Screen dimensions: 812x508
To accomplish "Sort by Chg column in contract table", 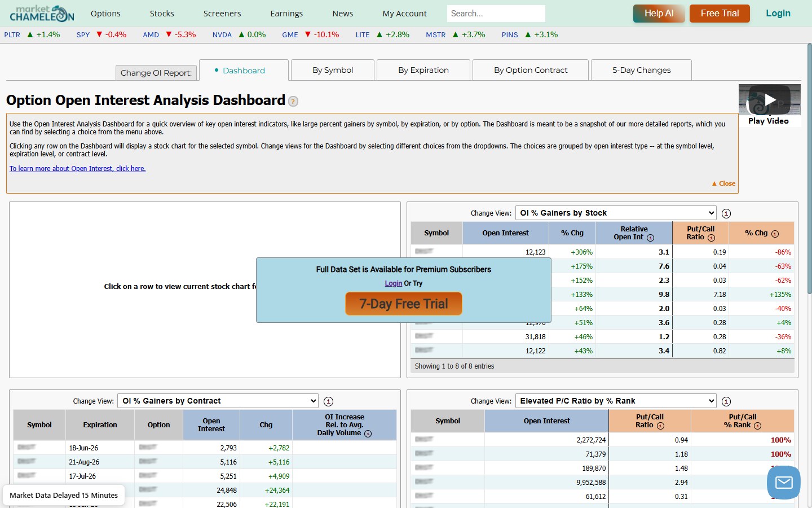I will click(x=266, y=425).
